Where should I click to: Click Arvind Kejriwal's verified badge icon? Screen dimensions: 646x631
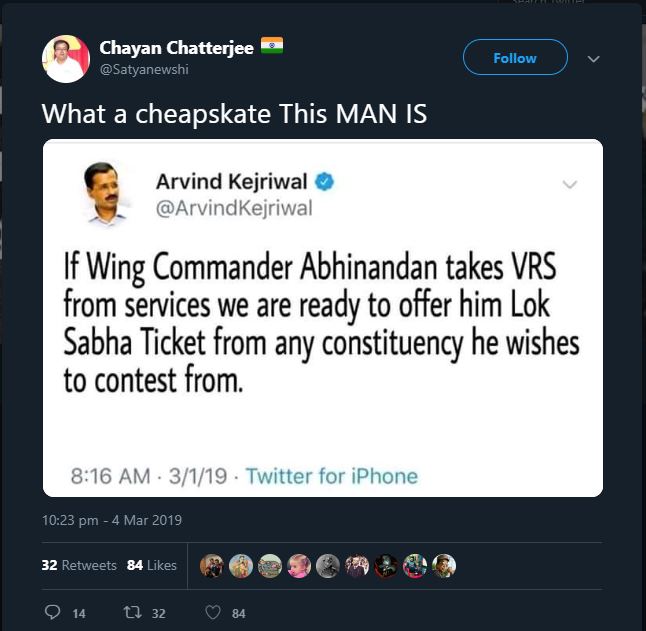(325, 182)
